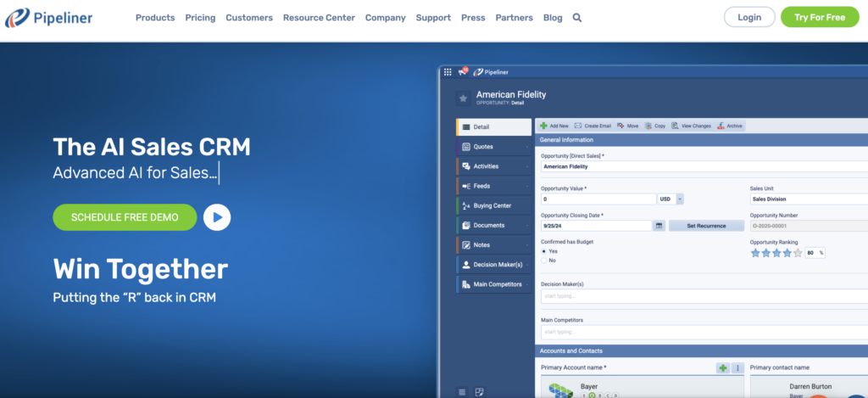
Task: Click the Copy toolbar button
Action: pos(655,126)
